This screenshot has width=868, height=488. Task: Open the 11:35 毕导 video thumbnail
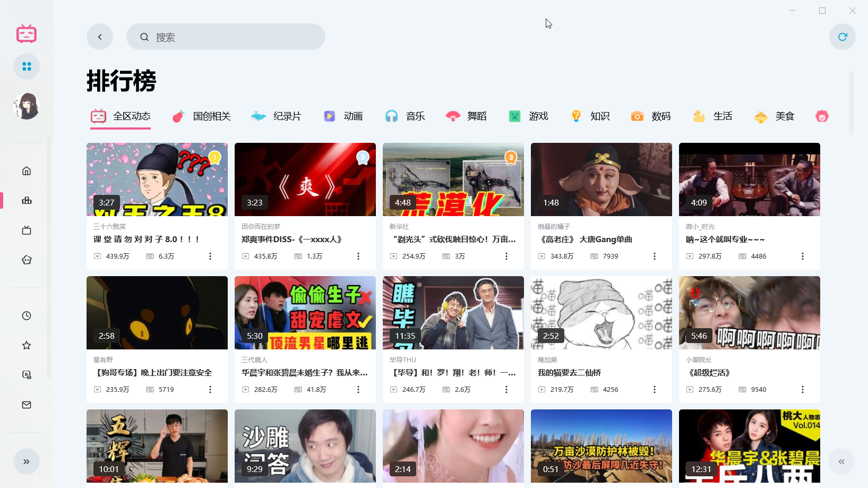[453, 313]
